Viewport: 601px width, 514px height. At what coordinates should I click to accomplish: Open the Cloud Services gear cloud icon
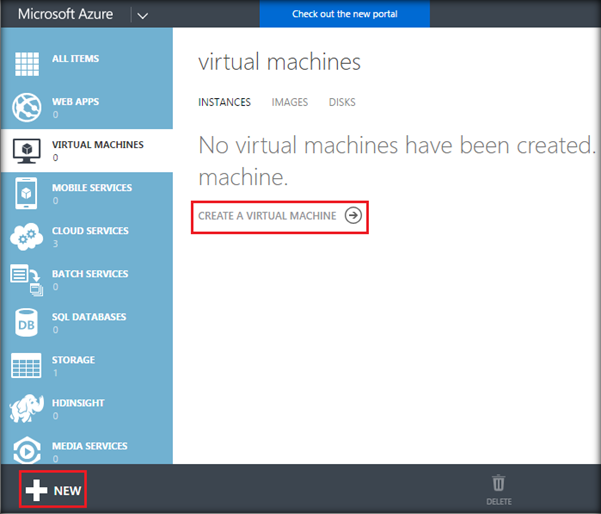(26, 236)
